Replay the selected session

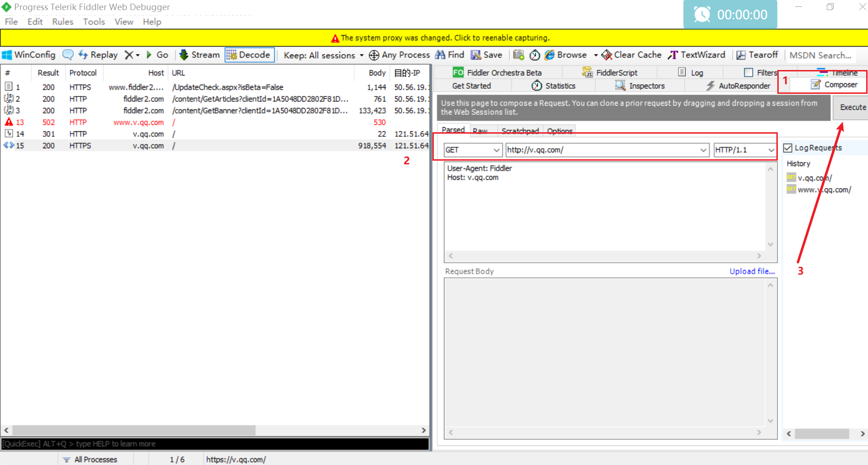[x=98, y=55]
